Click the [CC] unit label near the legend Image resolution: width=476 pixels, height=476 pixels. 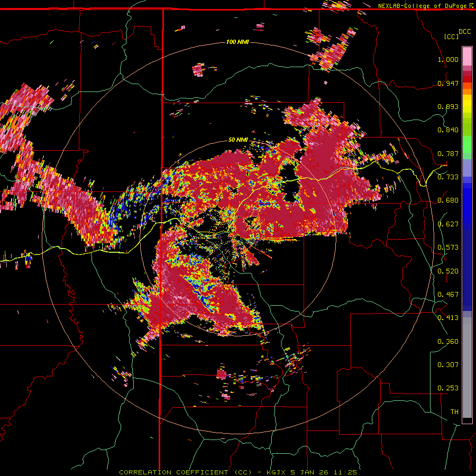[x=451, y=36]
